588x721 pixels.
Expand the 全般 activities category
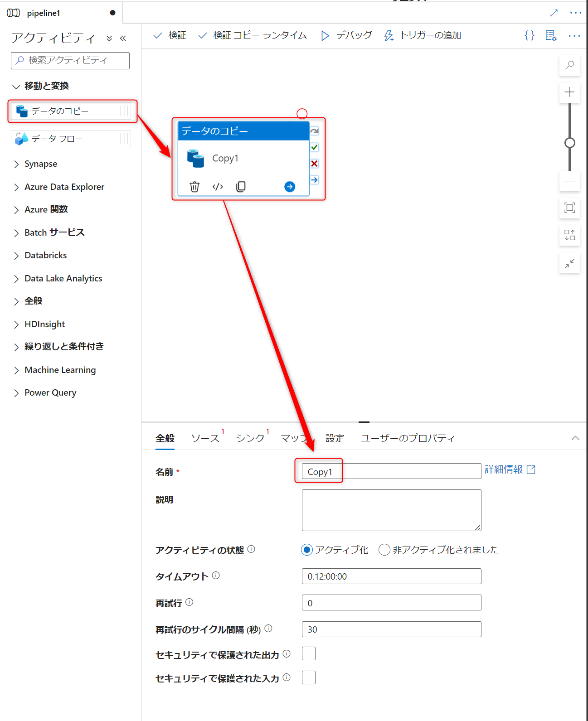point(28,301)
